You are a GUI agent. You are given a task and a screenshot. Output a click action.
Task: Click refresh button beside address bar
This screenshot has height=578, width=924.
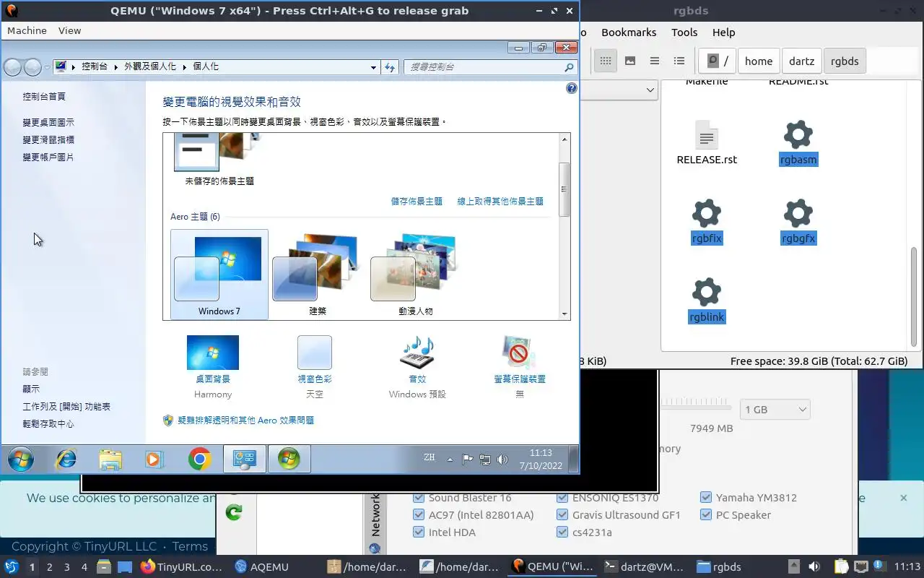390,66
